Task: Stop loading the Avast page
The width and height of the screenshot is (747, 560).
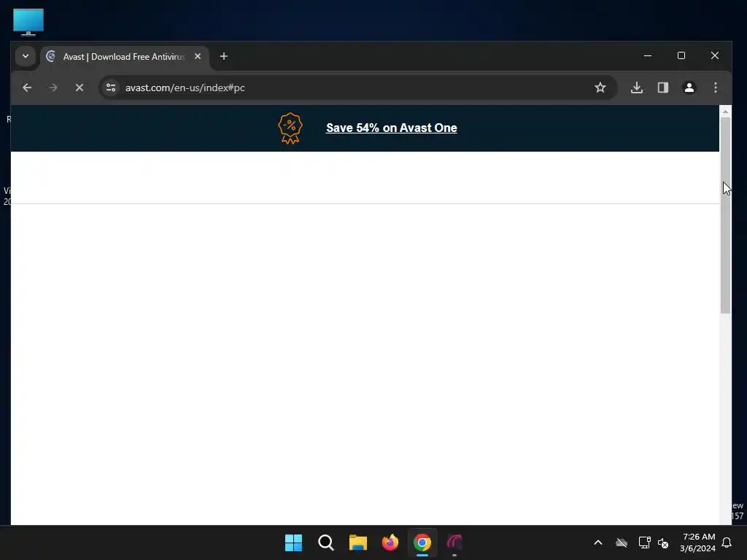Action: (x=80, y=87)
